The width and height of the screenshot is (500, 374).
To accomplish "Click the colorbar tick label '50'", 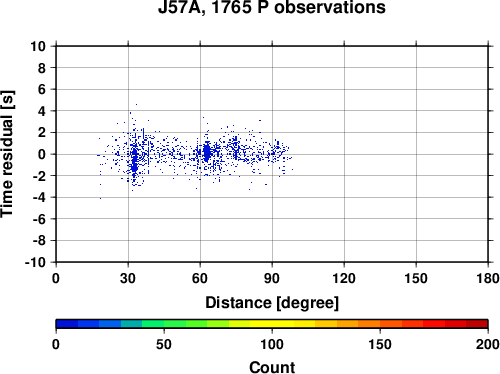I will click(x=164, y=344).
